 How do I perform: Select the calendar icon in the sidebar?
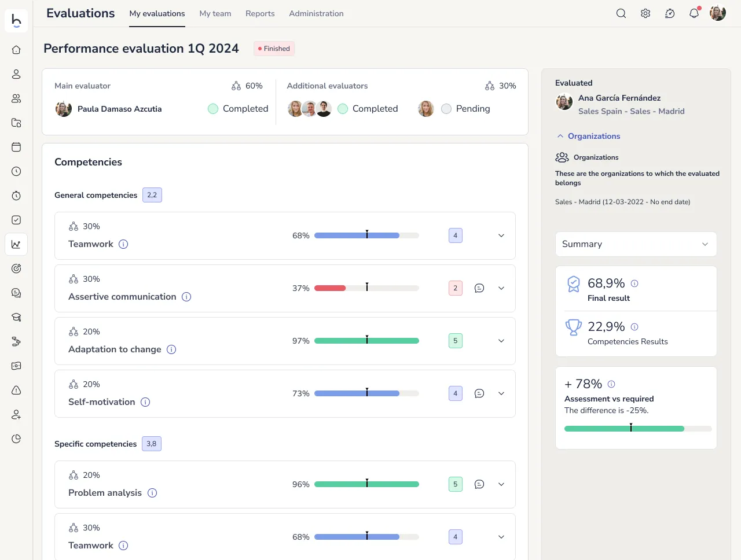(x=16, y=147)
